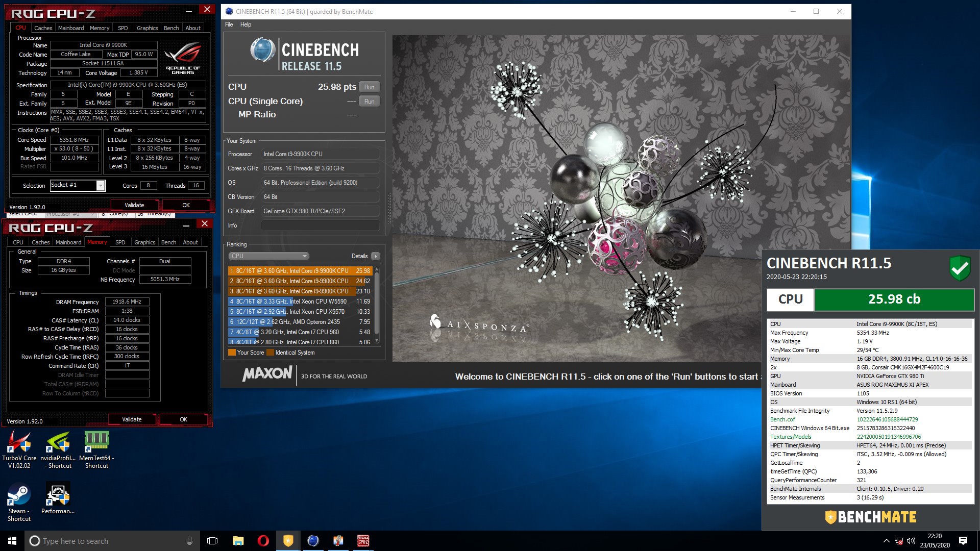Viewport: 980px width, 551px height.
Task: Switch to SPD tab in upper CPU-Z
Action: tap(123, 28)
